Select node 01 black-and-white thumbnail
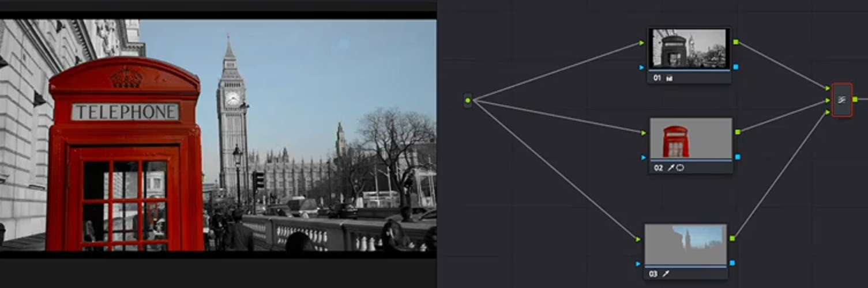 pyautogui.click(x=689, y=49)
